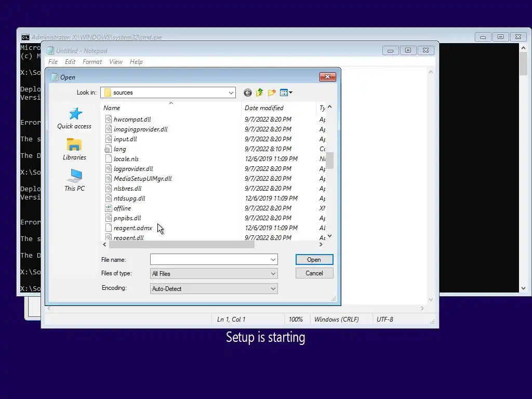Click the Up One Level folder icon
The image size is (532, 399).
pos(260,92)
